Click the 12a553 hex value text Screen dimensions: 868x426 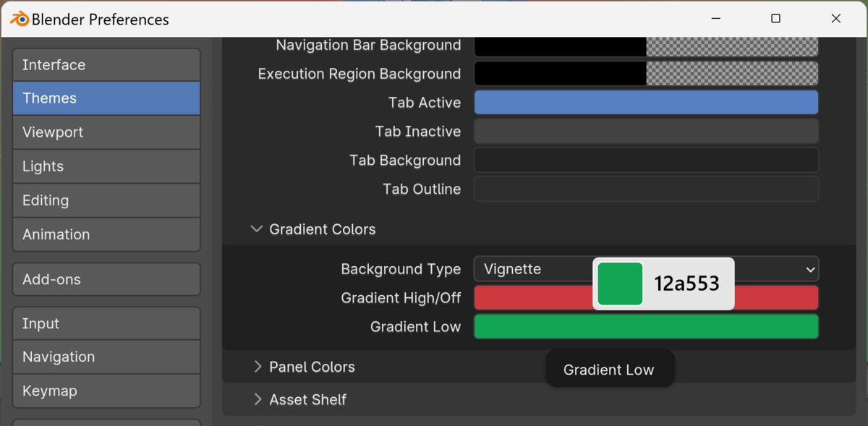(686, 284)
